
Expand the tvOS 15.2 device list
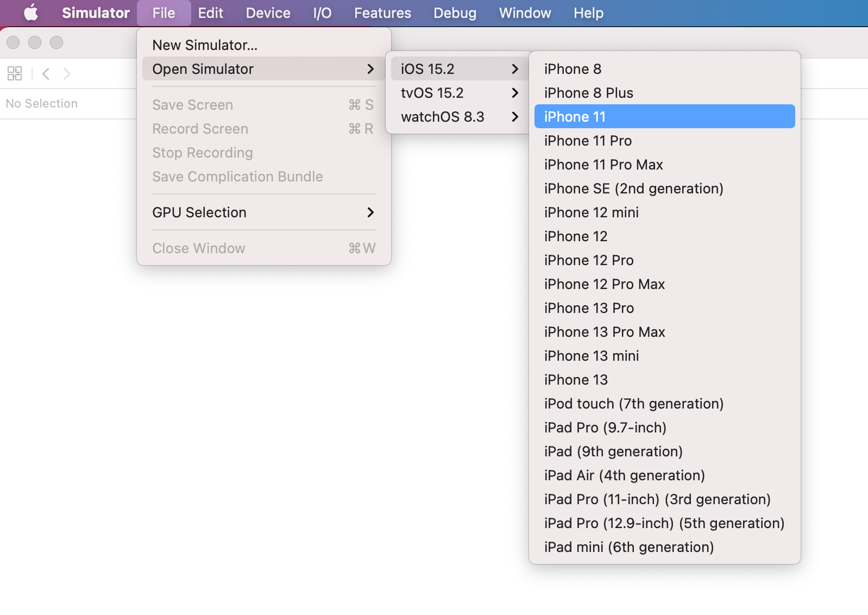pos(460,93)
